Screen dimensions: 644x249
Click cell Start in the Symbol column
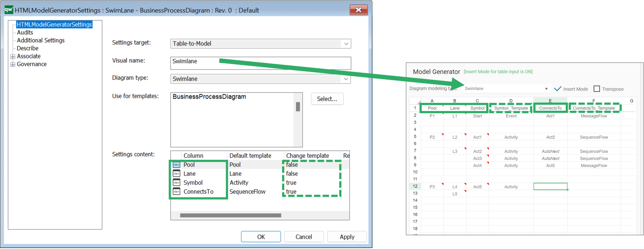[x=477, y=116]
